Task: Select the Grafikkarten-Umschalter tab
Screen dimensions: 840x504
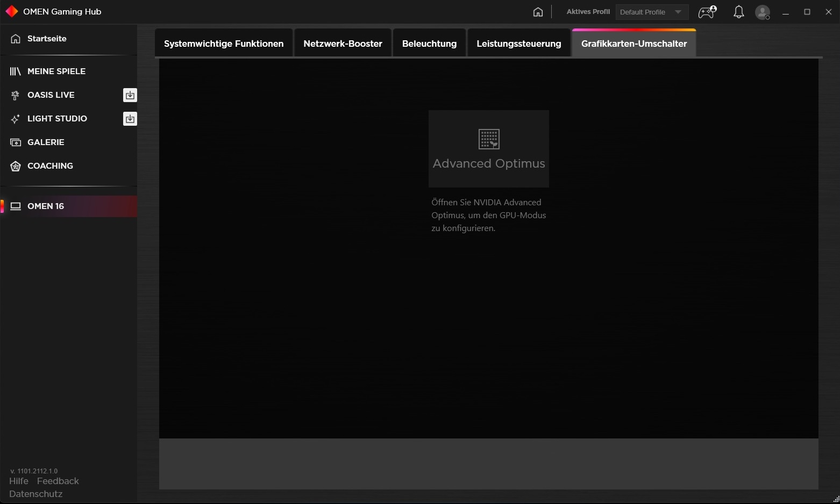Action: point(634,44)
